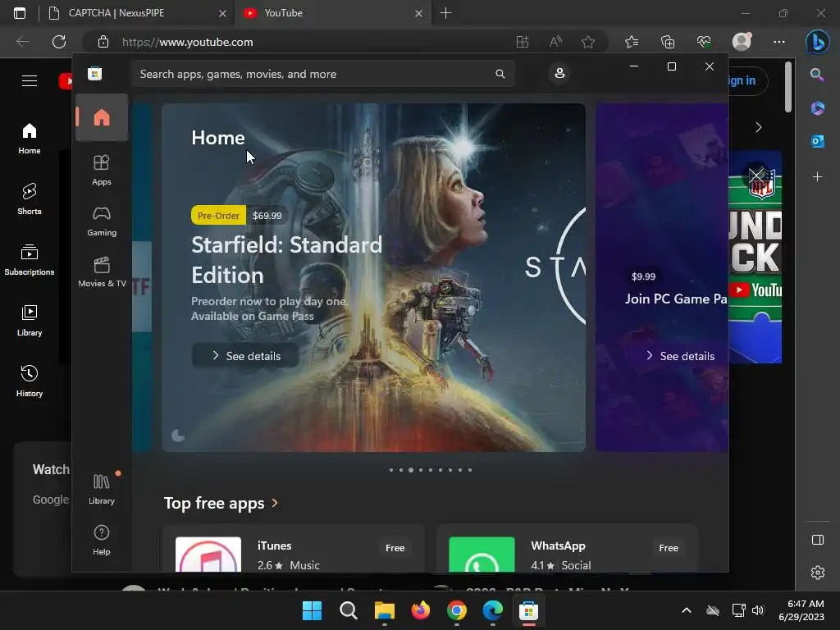Open the WhatsApp app thumbnail
Screen dimensions: 840x630
482,555
